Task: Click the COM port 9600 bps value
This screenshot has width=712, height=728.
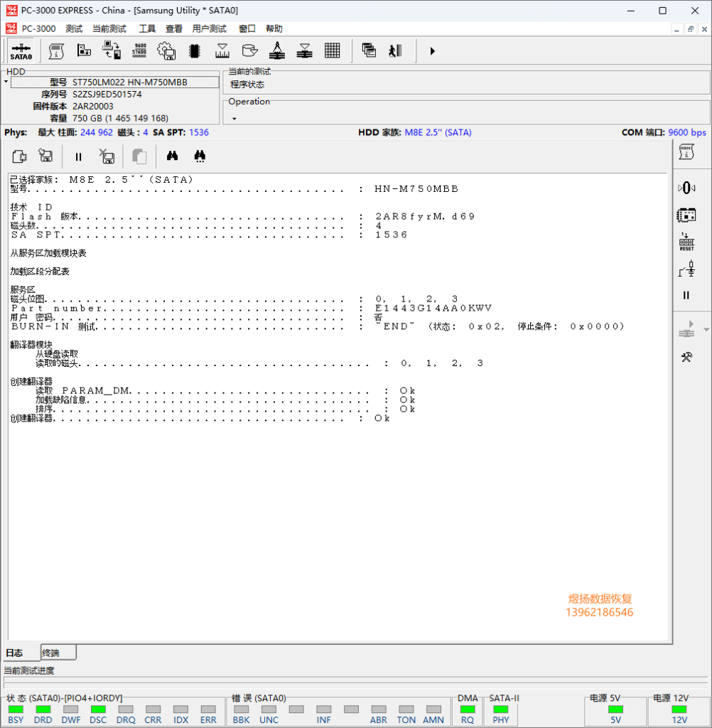Action: pos(687,132)
